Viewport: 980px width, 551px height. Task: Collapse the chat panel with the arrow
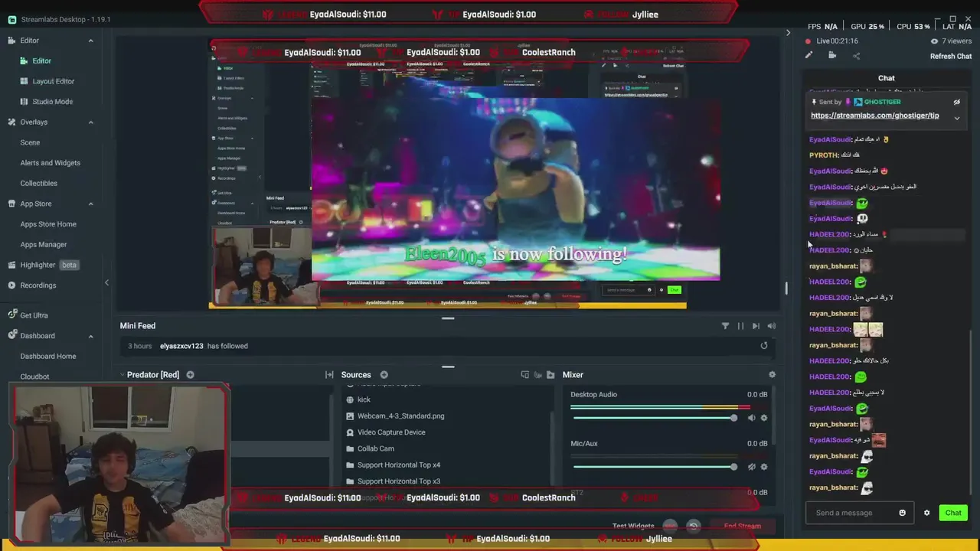point(788,32)
